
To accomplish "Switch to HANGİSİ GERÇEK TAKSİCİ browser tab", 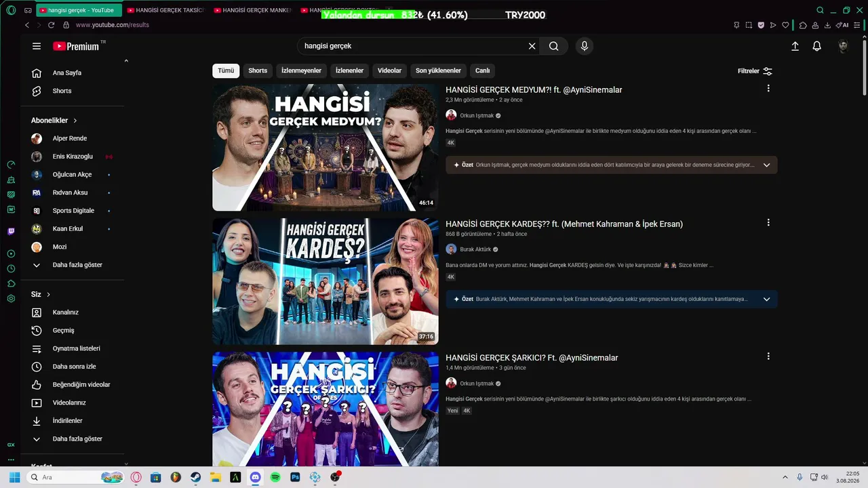I will 165,10.
